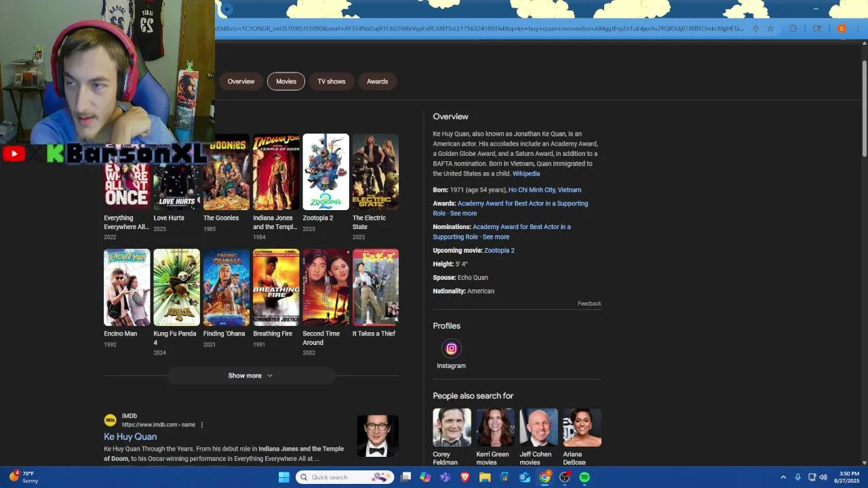Select the Movies tab

(286, 81)
